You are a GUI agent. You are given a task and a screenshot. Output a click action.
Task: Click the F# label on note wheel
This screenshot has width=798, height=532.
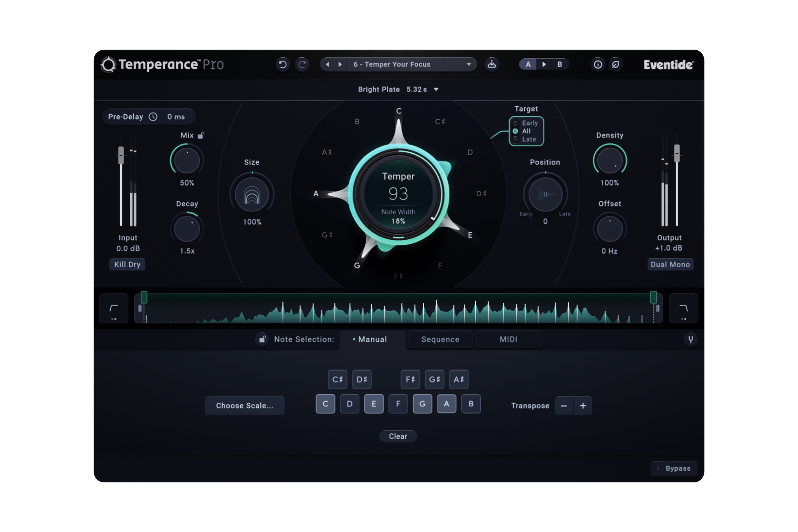click(398, 276)
